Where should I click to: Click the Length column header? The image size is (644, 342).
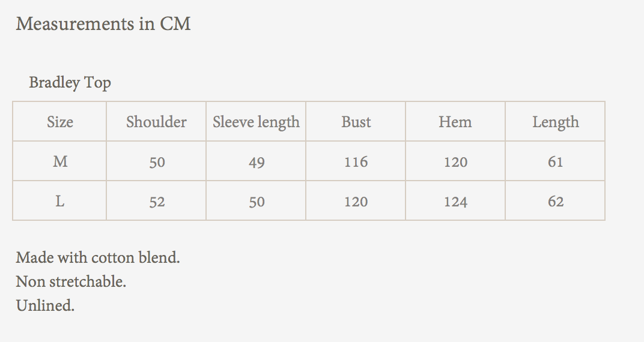[x=555, y=122]
